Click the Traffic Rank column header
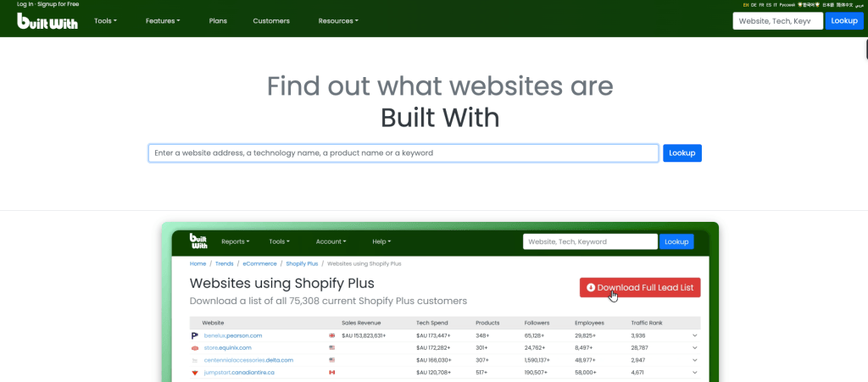This screenshot has width=868, height=382. coord(647,323)
